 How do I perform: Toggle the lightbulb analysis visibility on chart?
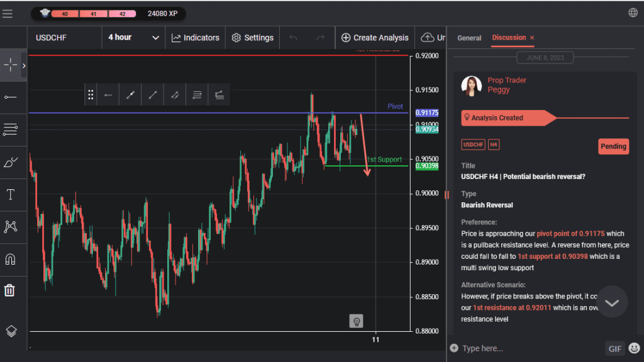point(357,322)
